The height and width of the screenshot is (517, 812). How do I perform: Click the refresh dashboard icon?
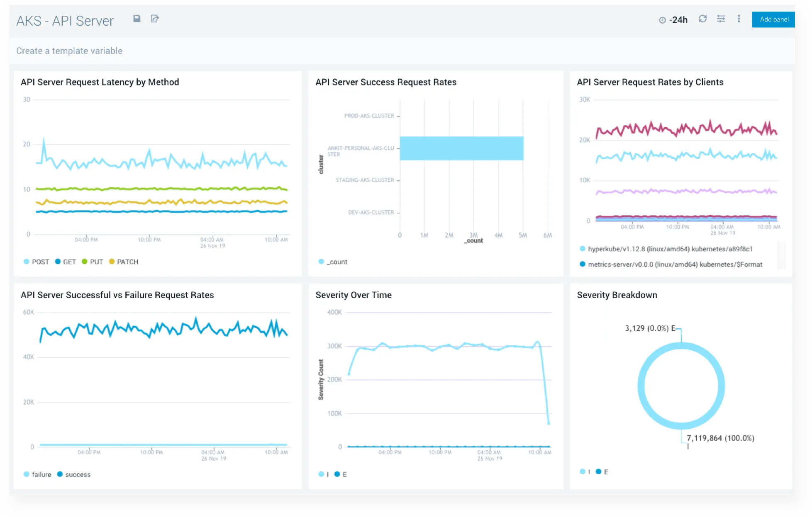tap(702, 19)
